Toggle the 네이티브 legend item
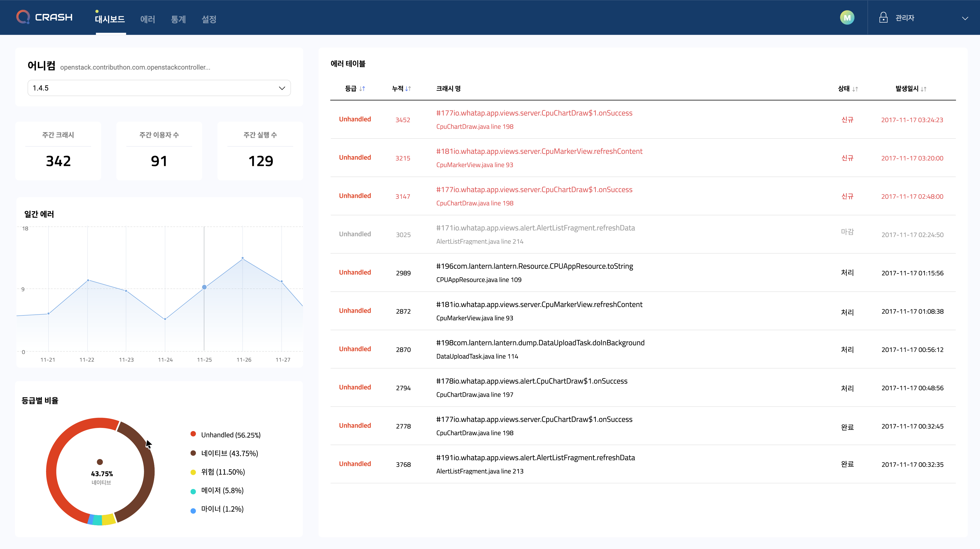 (229, 453)
